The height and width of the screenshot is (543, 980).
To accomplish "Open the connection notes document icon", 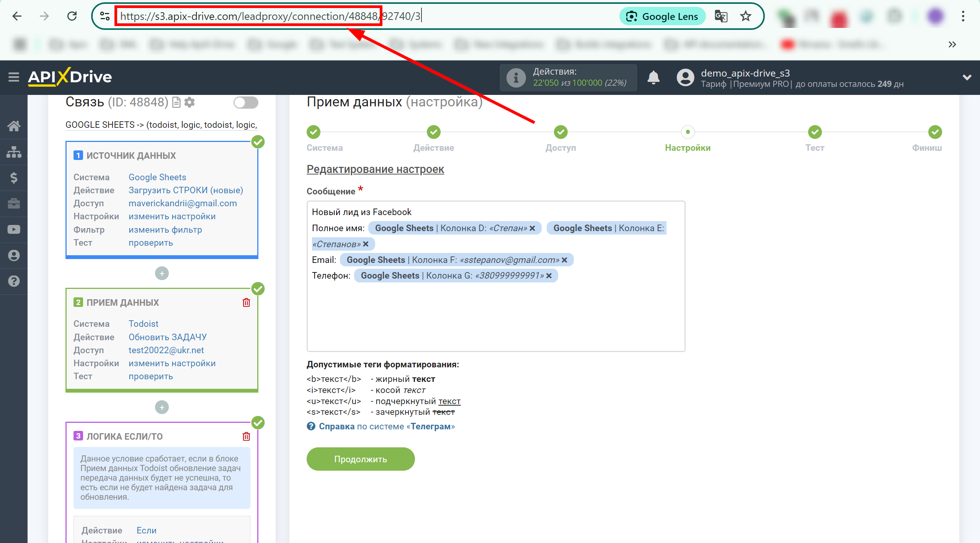I will point(176,103).
